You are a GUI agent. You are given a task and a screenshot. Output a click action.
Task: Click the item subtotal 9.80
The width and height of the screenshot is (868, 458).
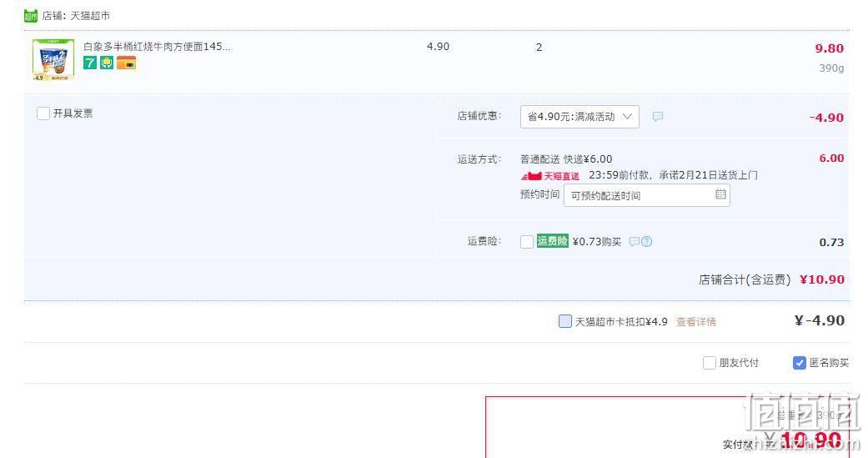tap(830, 48)
